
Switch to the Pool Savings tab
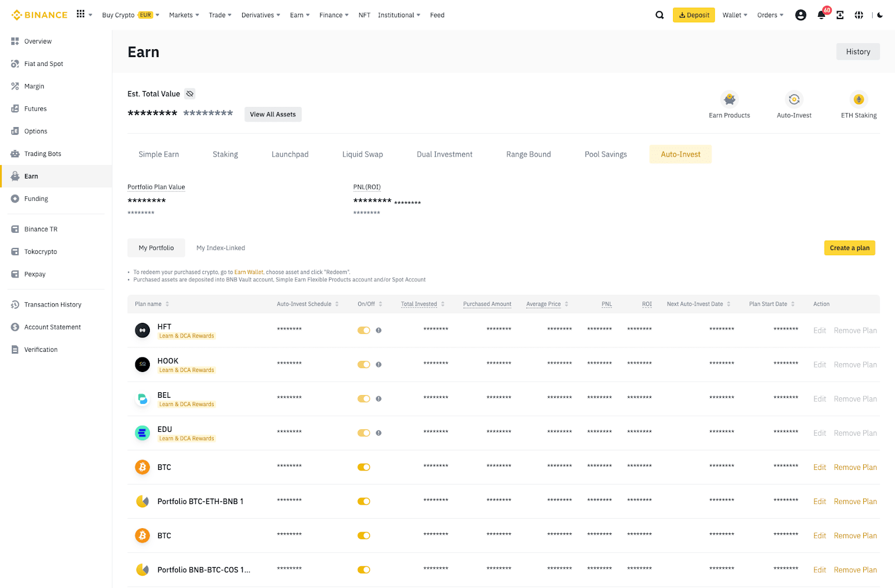[606, 154]
